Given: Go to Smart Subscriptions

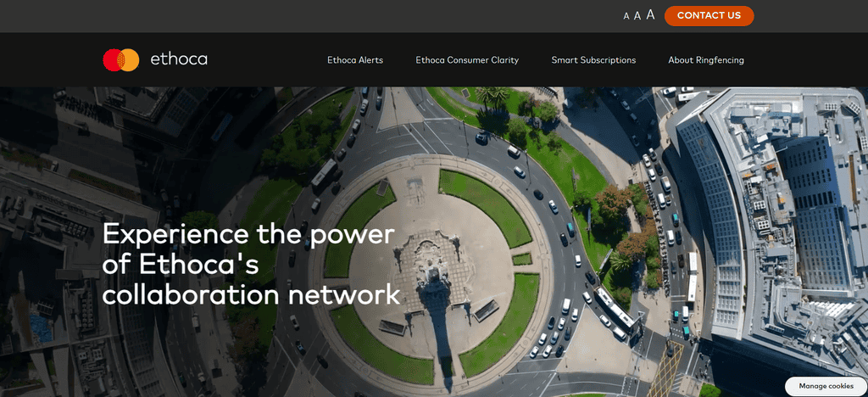Looking at the screenshot, I should (593, 59).
